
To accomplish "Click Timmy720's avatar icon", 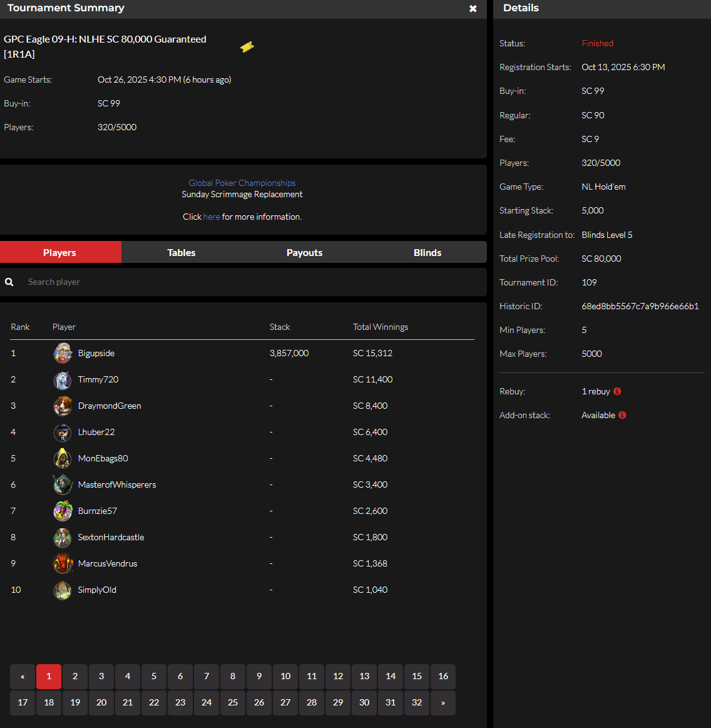I will click(x=62, y=379).
